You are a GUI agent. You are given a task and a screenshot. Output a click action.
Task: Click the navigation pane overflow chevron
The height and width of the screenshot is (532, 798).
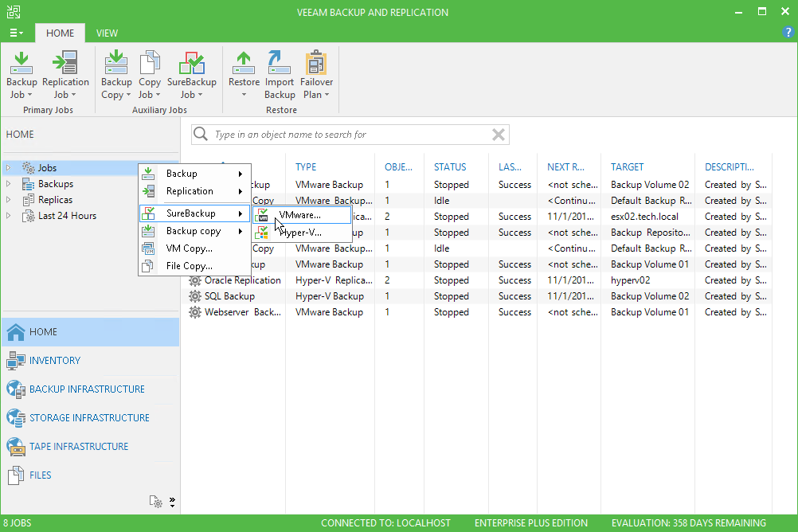[173, 502]
